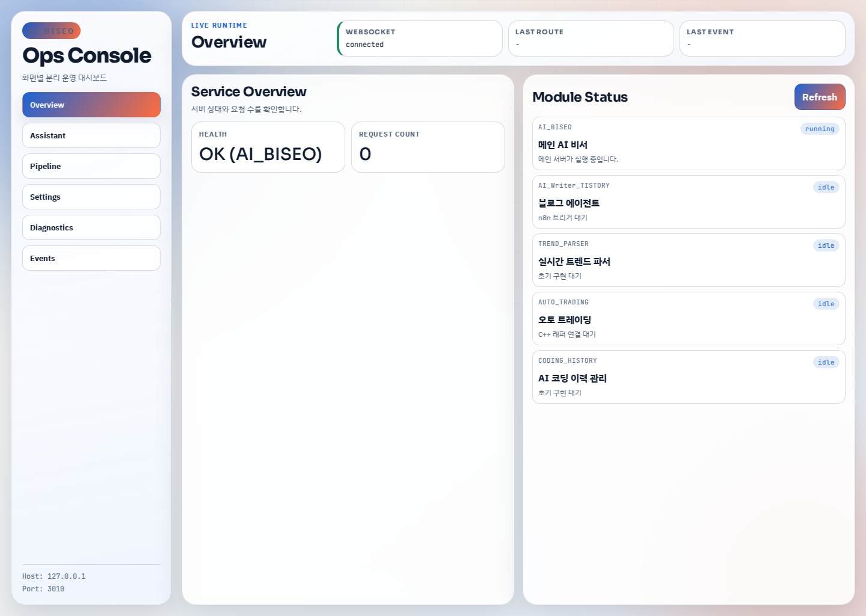866x616 pixels.
Task: Click the AI_BISEO logo badge
Action: (x=51, y=30)
